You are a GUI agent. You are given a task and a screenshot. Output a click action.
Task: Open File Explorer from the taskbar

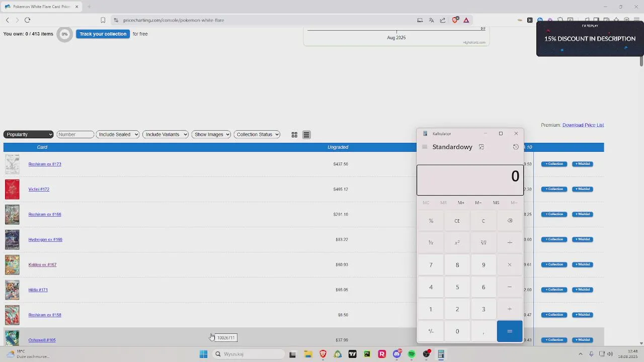click(308, 354)
